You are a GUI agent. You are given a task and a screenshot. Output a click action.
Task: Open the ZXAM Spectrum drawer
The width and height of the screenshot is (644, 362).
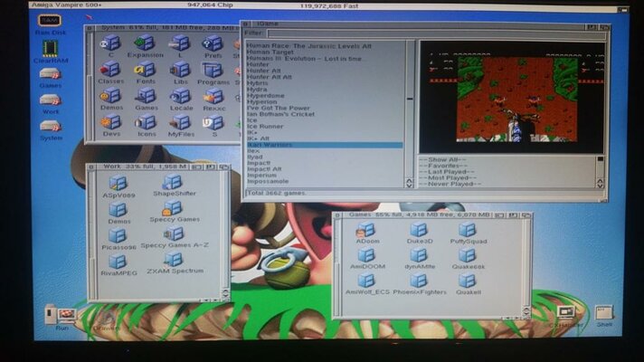pos(174,262)
